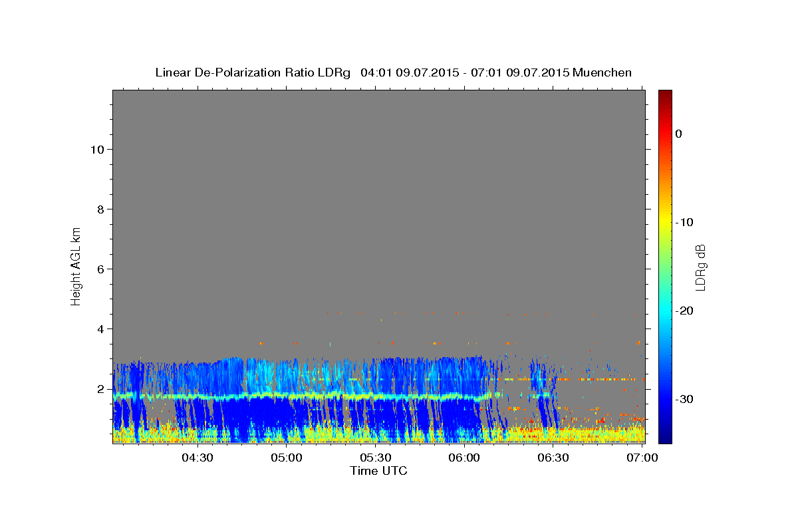Click the 05:30 time tick label
The height and width of the screenshot is (532, 798).
(x=375, y=458)
